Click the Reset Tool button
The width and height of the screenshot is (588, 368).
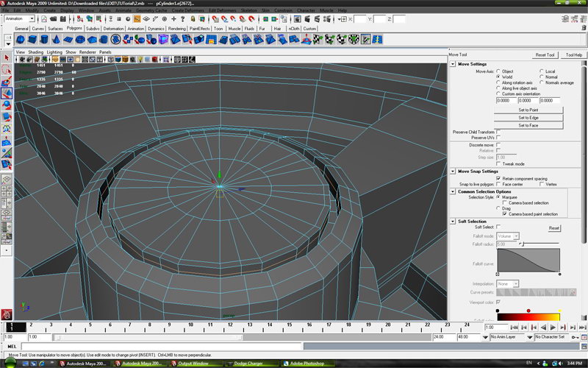tap(545, 55)
